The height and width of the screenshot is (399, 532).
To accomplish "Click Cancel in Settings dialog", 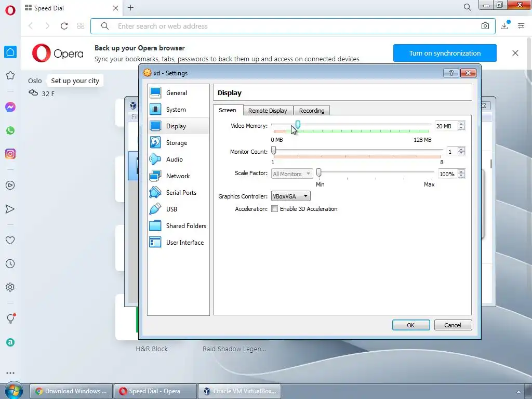I will click(x=453, y=325).
